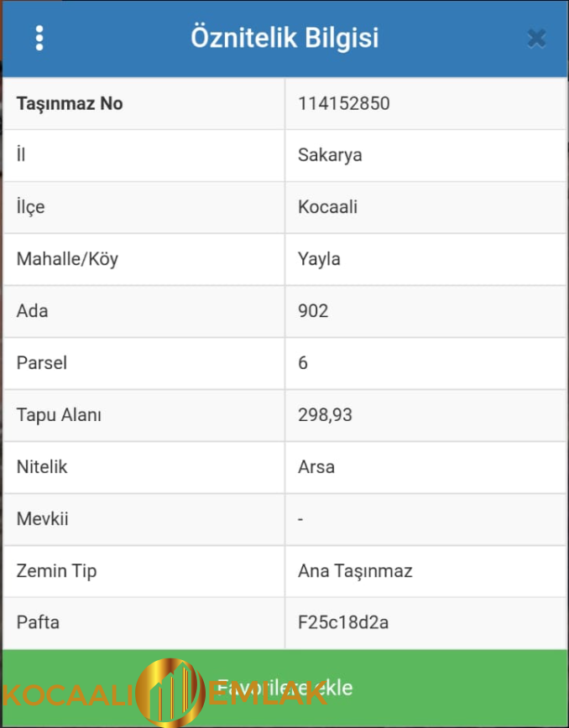Click the close X icon
The width and height of the screenshot is (569, 728).
click(536, 38)
